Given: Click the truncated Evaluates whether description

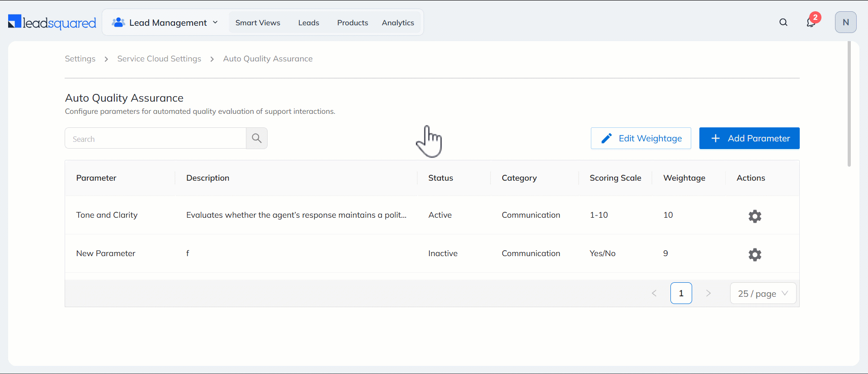Looking at the screenshot, I should tap(297, 215).
